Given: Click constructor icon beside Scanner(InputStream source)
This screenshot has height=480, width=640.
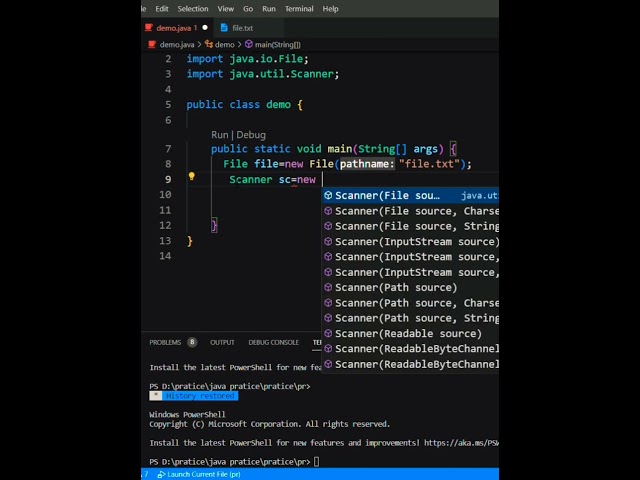Looking at the screenshot, I should [x=328, y=241].
